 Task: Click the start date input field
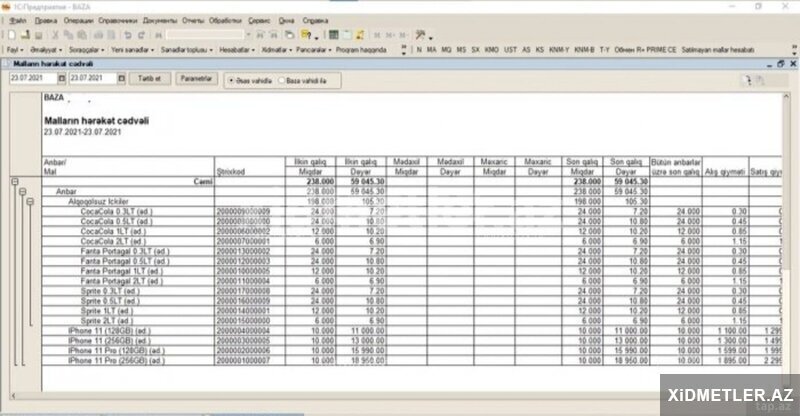(x=27, y=78)
